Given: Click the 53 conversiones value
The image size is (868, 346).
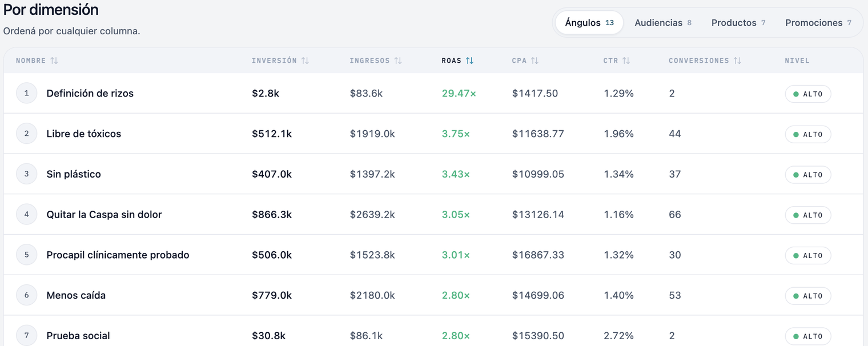Looking at the screenshot, I should pyautogui.click(x=675, y=295).
